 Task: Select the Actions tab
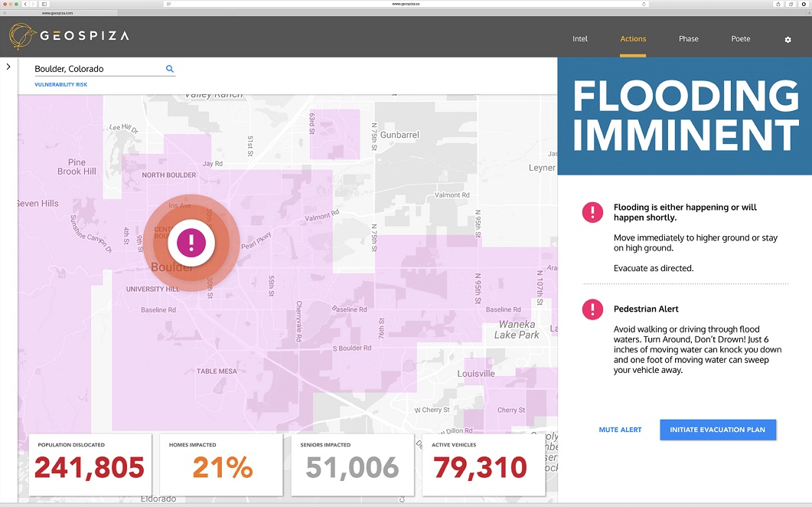633,39
